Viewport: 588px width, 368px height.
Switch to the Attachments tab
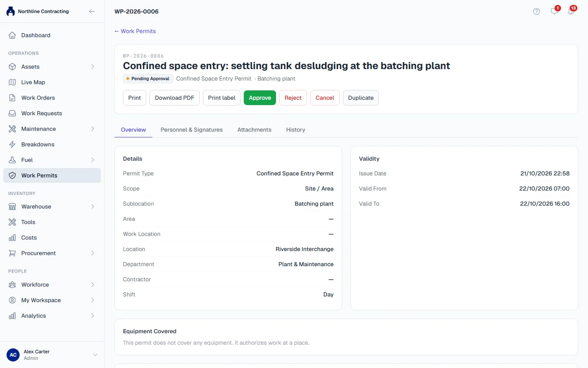click(254, 130)
